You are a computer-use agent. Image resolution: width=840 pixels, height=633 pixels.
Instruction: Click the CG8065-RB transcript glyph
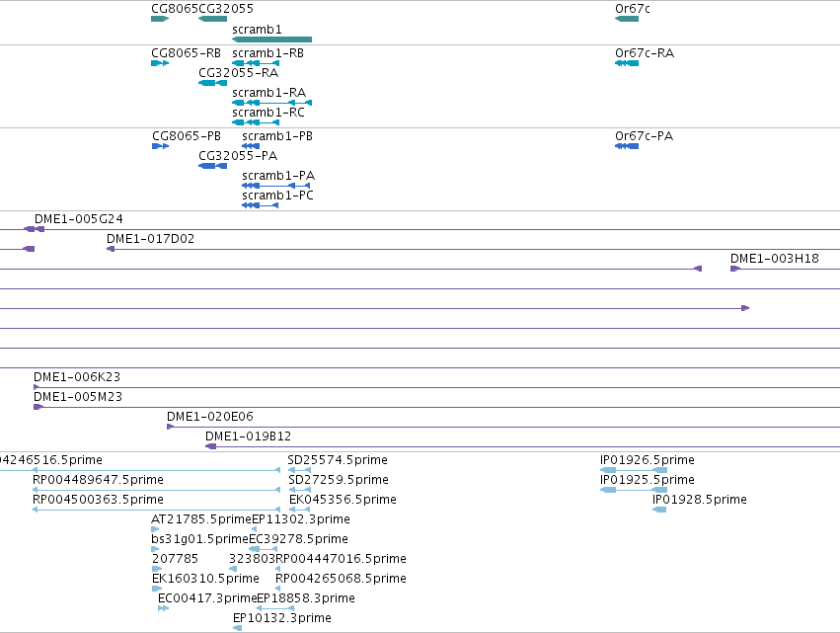point(160,63)
